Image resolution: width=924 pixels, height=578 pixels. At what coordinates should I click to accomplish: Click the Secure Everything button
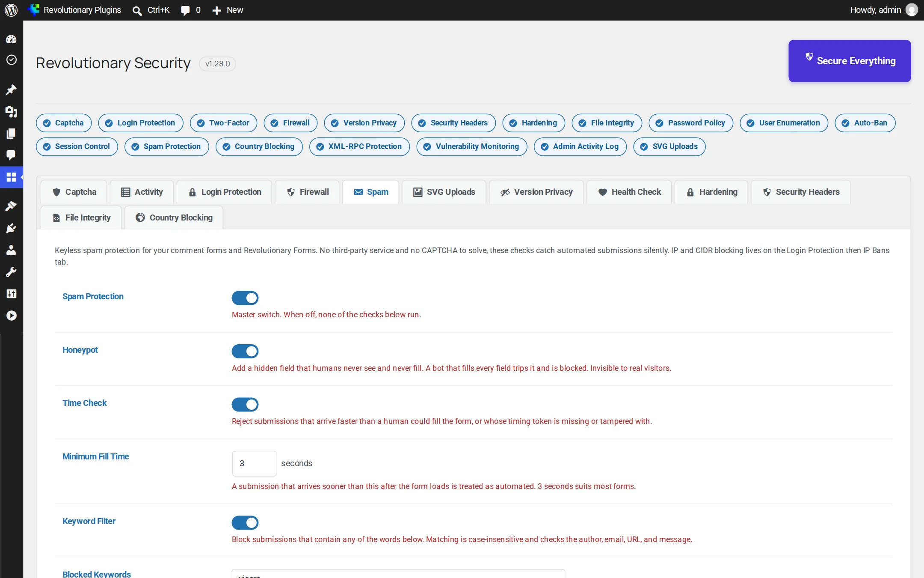coord(850,61)
